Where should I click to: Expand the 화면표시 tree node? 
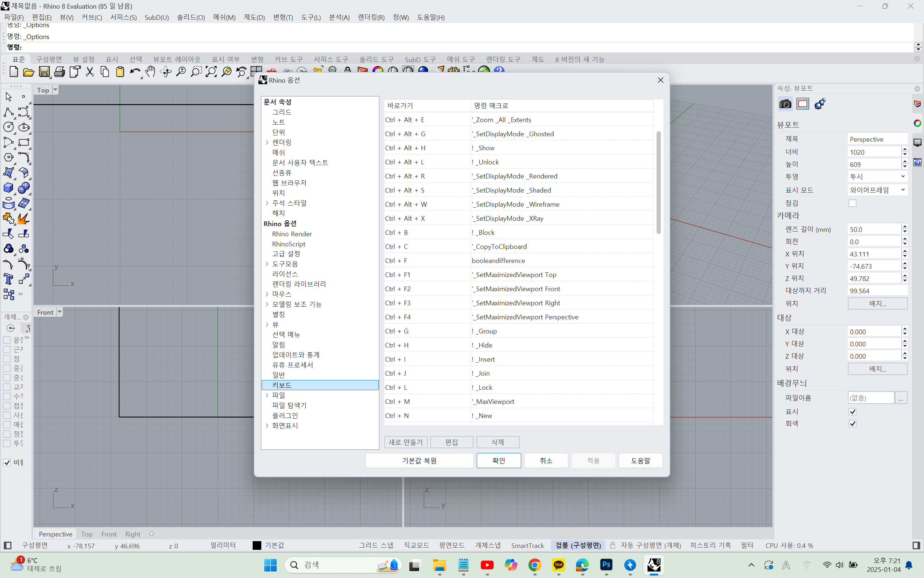(267, 426)
